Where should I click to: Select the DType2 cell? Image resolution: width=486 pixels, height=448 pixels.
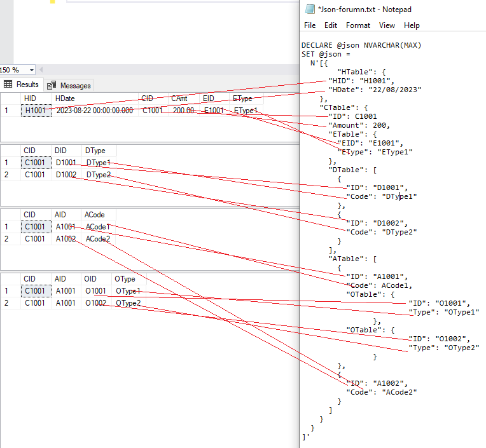tap(99, 175)
